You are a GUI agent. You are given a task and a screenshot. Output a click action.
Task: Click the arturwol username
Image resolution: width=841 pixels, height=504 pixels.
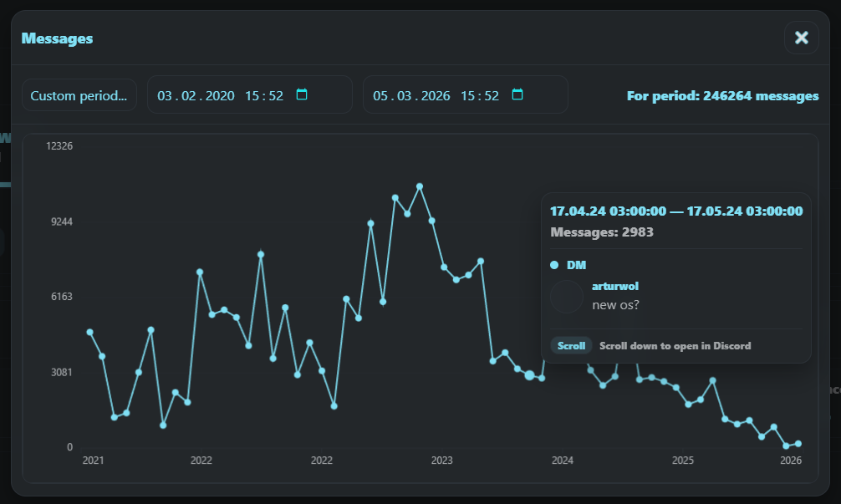tap(615, 287)
